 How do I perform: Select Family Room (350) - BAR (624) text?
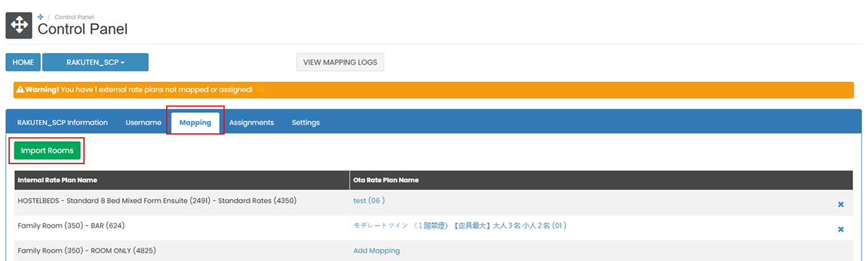pyautogui.click(x=71, y=226)
